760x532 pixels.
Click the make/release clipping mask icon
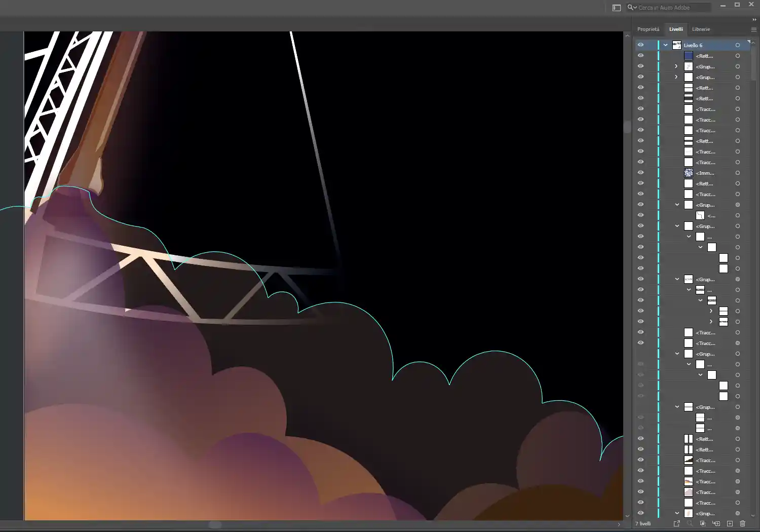703,523
